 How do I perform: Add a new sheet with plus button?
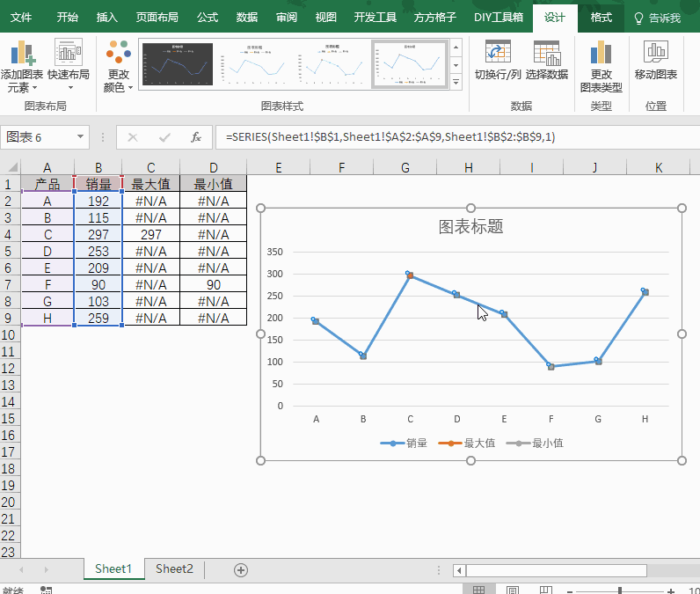tap(241, 570)
